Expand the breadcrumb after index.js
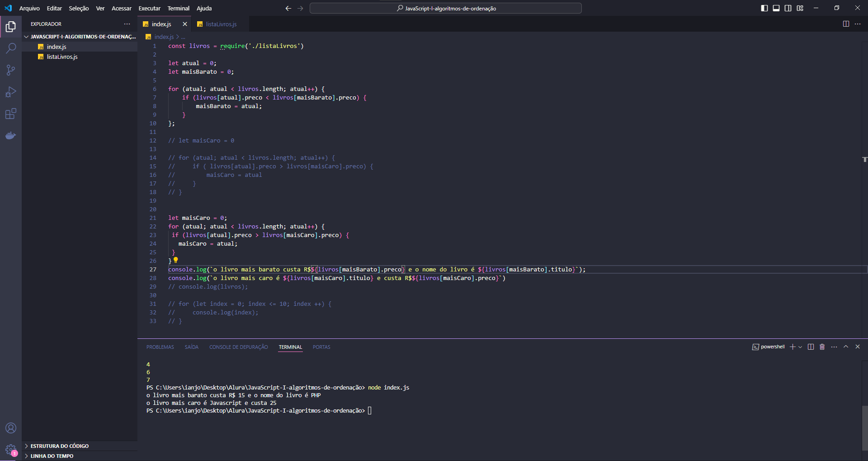The image size is (868, 461). [x=183, y=37]
